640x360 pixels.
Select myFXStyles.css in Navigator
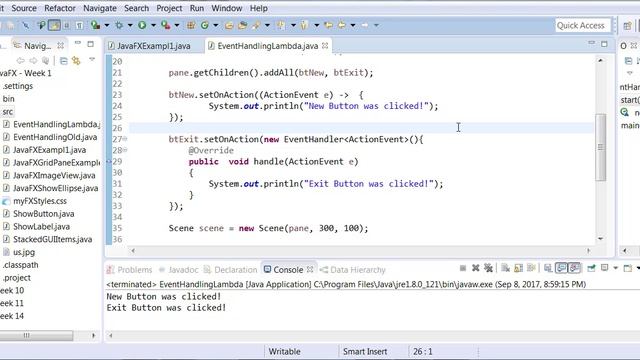click(x=35, y=201)
